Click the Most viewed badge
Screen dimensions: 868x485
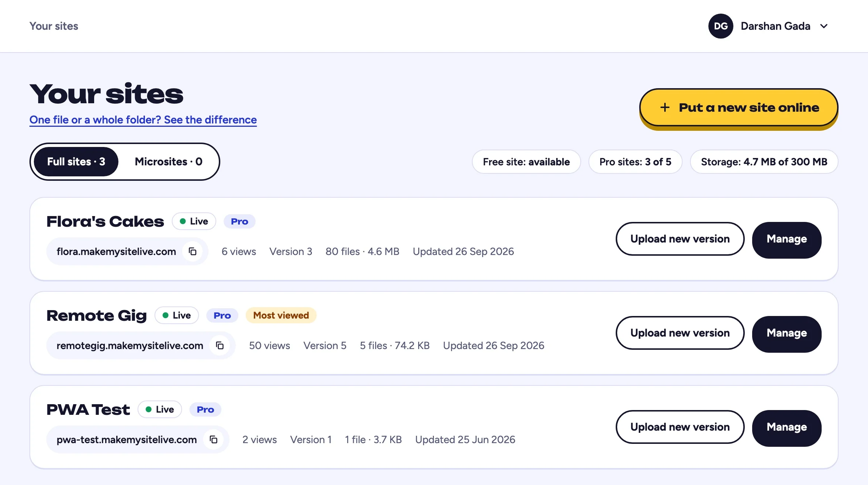coord(281,315)
